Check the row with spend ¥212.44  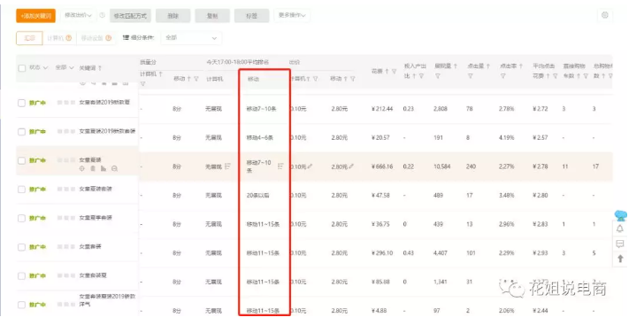click(x=22, y=103)
